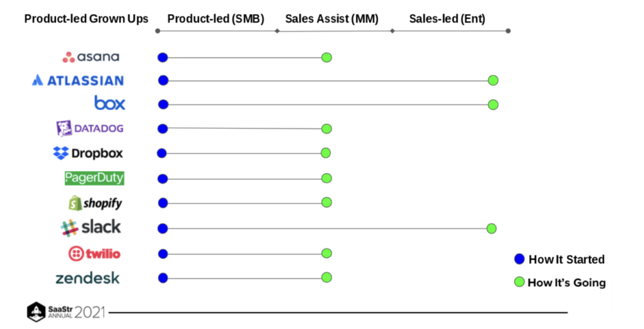Click the Twilio logo
644x329 pixels.
94,254
